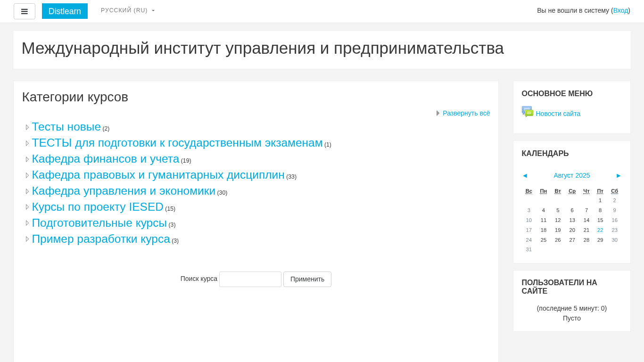Click the Ср weekday header
The width and height of the screenshot is (644, 362).
[572, 191]
